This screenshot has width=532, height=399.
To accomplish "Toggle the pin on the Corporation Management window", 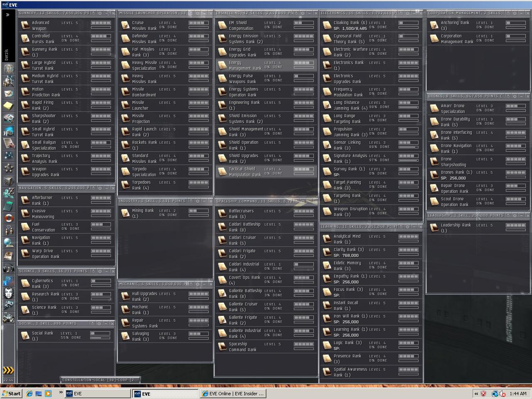I will pyautogui.click(x=508, y=13).
